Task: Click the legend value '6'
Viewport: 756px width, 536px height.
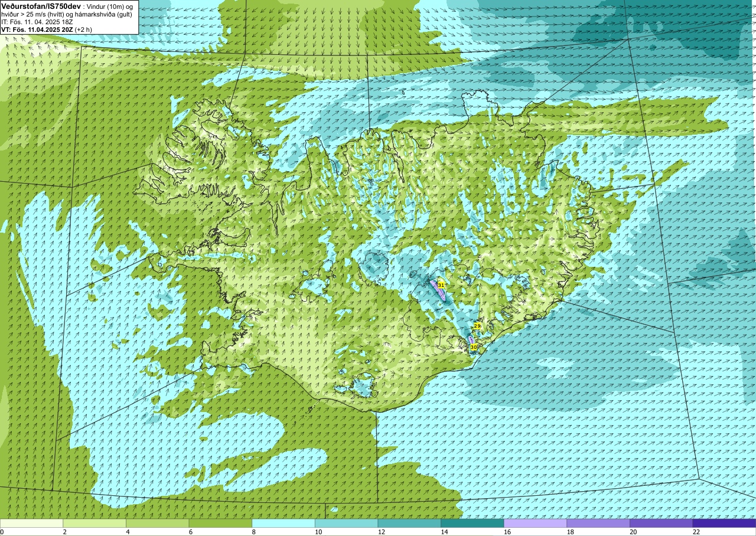Action: coord(190,532)
